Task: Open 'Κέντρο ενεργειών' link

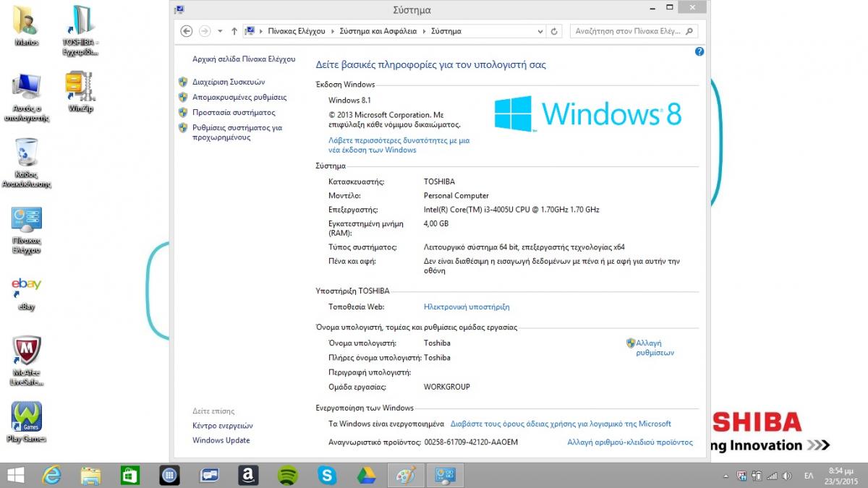Action: pos(223,426)
